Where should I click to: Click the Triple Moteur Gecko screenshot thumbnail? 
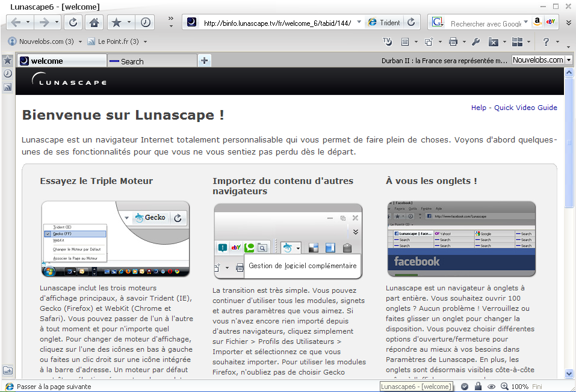point(116,239)
